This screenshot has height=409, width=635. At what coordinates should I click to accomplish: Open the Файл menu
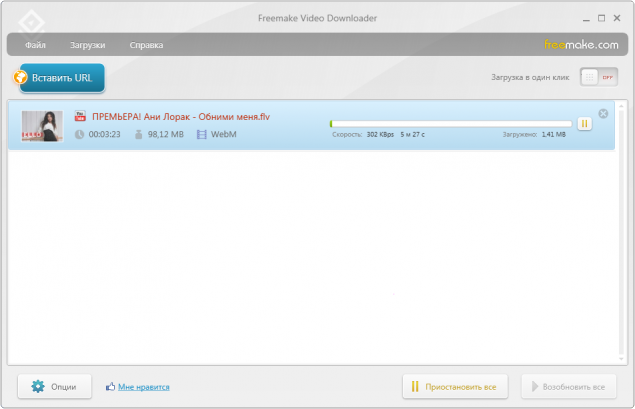(x=35, y=45)
